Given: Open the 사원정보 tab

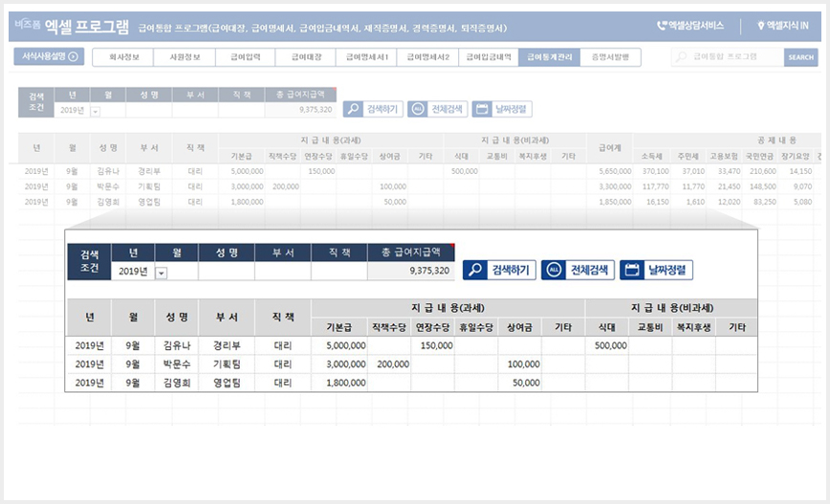Looking at the screenshot, I should click(185, 57).
